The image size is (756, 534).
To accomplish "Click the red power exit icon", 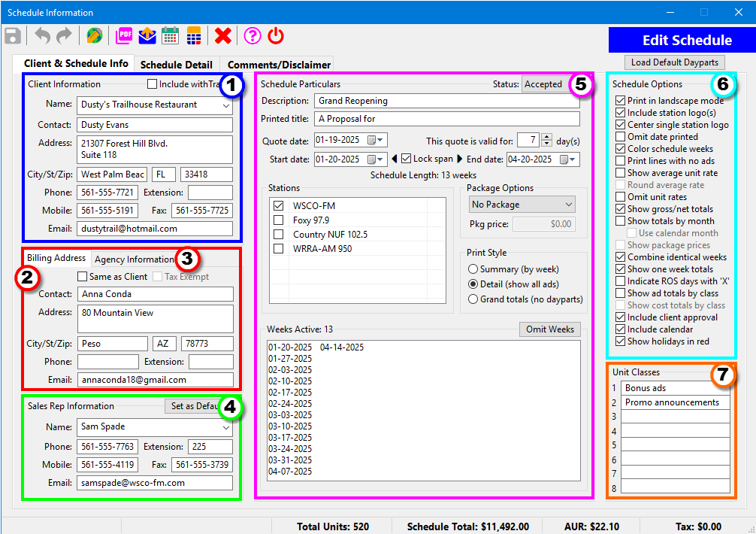I will 276,36.
